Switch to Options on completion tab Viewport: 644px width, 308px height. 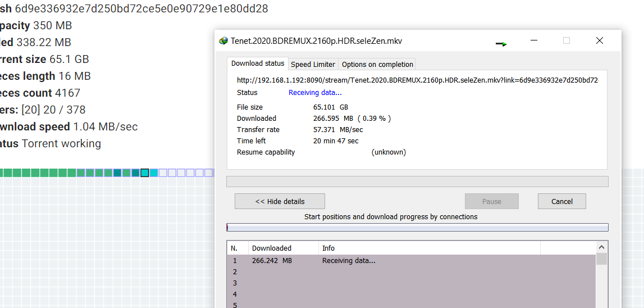(377, 64)
